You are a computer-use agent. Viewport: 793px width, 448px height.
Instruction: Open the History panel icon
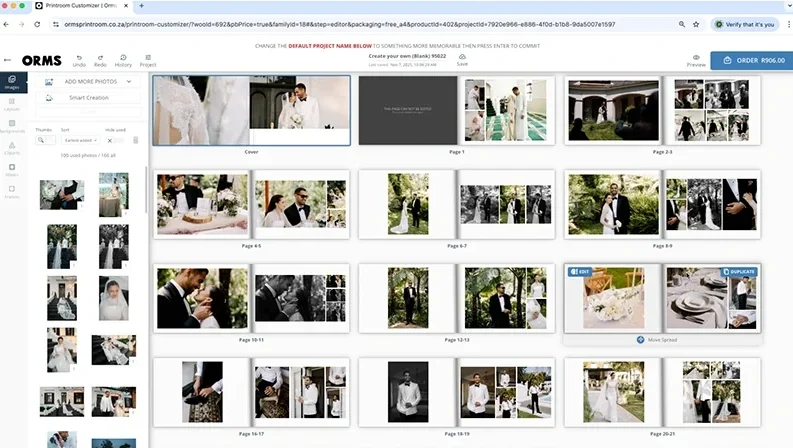[x=123, y=58]
